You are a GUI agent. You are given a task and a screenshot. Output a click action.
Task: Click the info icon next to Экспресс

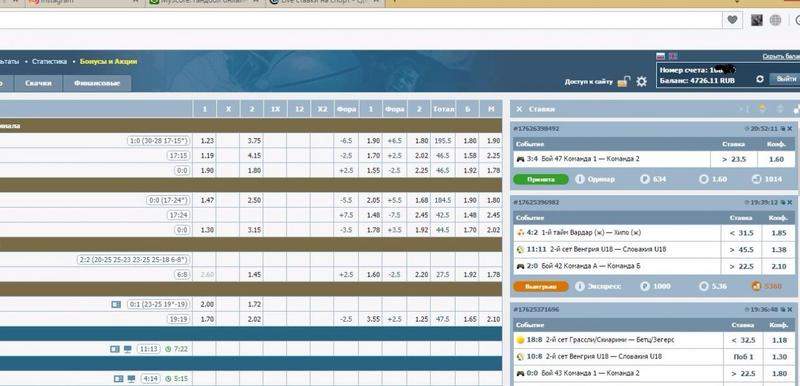point(580,287)
